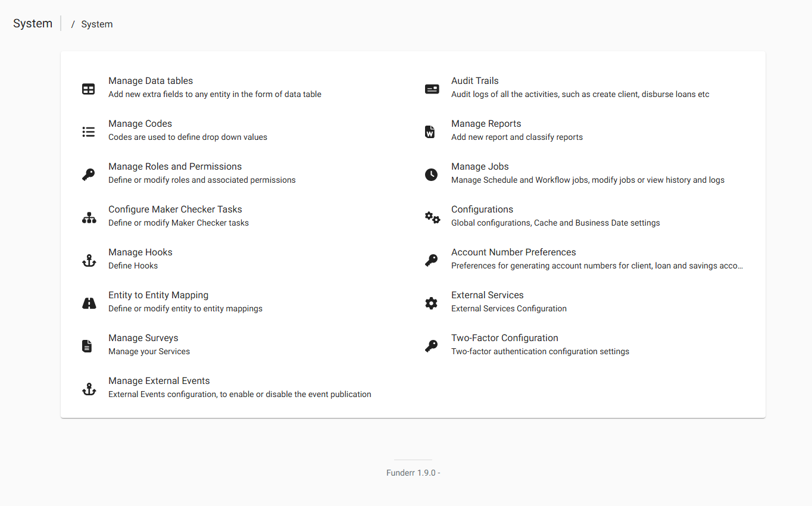The height and width of the screenshot is (506, 812).
Task: Click the Manage Reports icon
Action: coord(431,131)
